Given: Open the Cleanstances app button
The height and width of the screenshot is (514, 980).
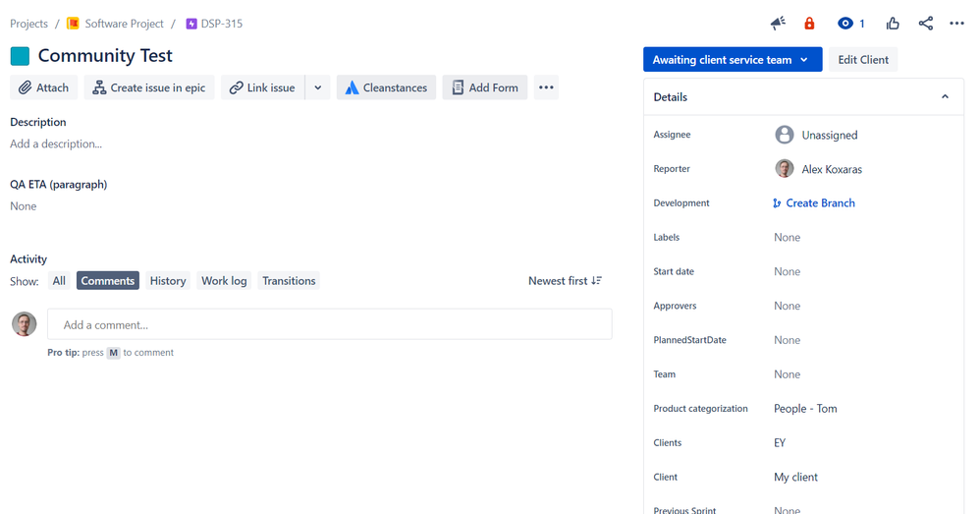Looking at the screenshot, I should coord(386,87).
